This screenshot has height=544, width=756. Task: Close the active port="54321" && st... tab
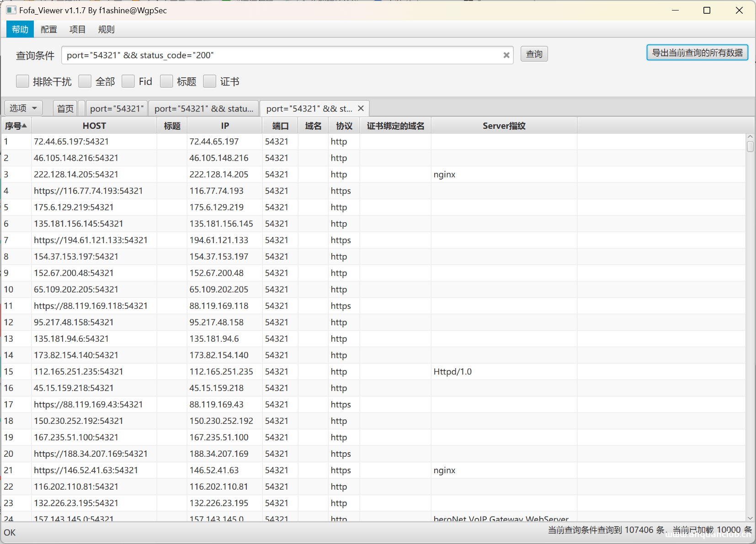click(361, 108)
